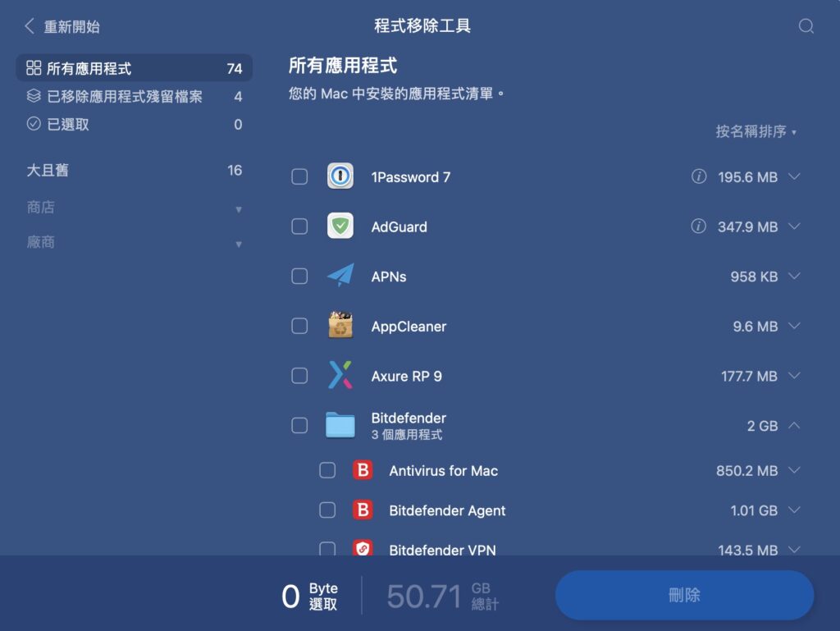This screenshot has width=840, height=631.
Task: Click the checkmark circle icon beside 已選取
Action: coord(34,124)
